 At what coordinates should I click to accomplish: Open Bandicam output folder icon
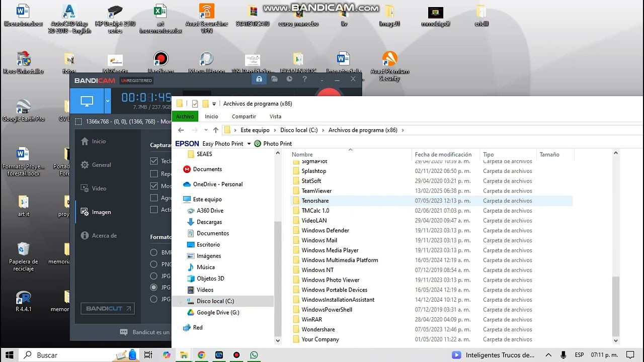point(274,79)
